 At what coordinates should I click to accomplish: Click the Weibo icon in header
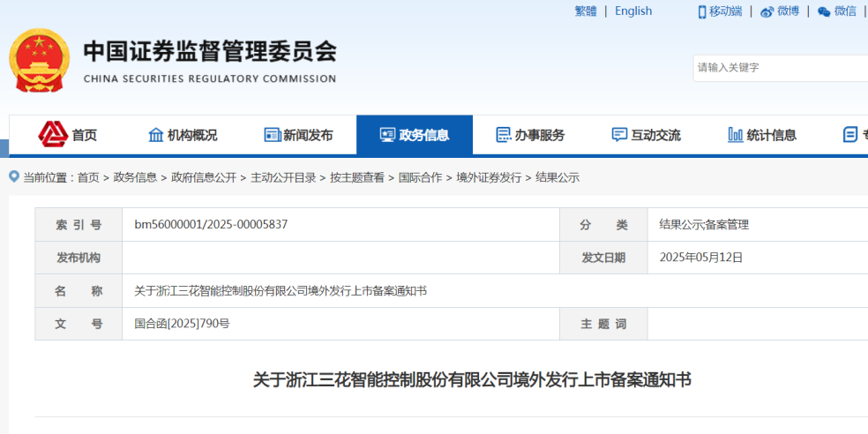767,11
